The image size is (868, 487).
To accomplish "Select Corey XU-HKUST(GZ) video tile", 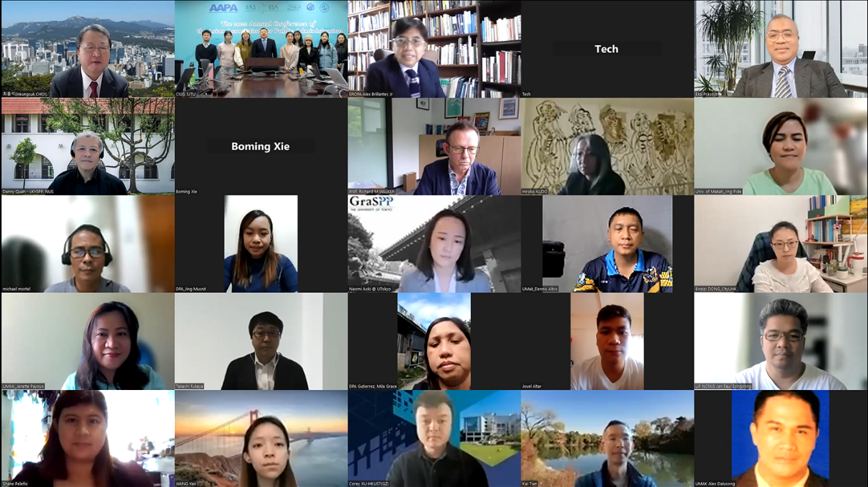I will [x=434, y=439].
